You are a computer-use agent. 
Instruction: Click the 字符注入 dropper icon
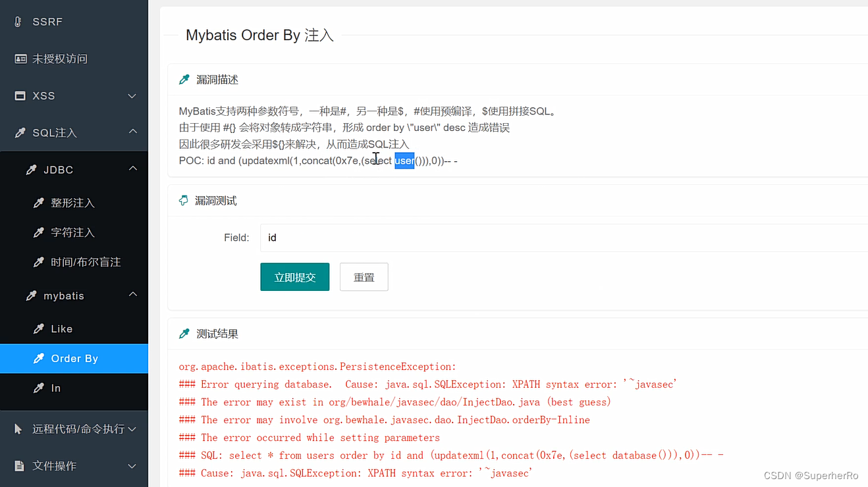[38, 232]
